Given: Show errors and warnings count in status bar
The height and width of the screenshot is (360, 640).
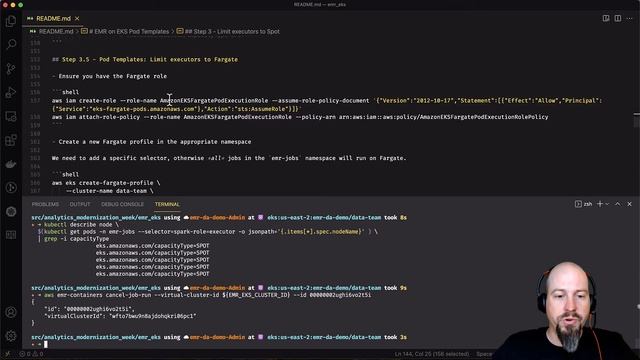Looking at the screenshot, I should coord(31,354).
